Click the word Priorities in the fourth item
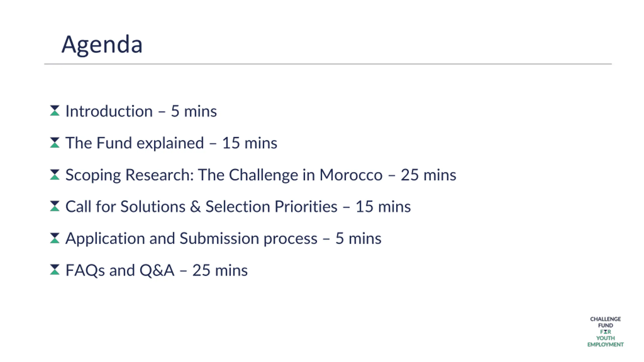Viewport: 644px width, 362px height. click(306, 206)
